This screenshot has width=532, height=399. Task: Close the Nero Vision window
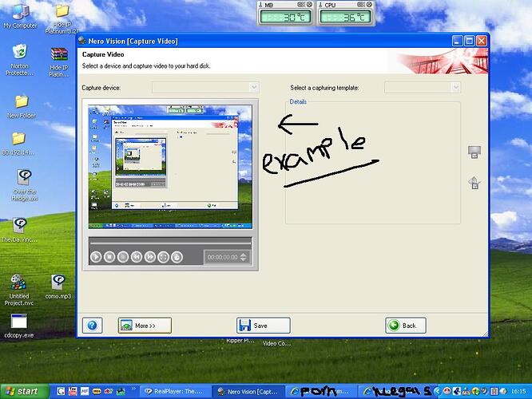[x=481, y=41]
